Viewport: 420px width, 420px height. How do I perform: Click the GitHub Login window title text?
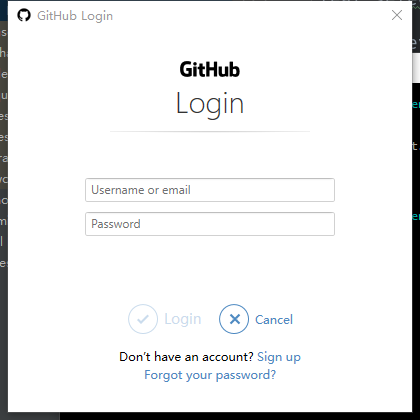75,16
